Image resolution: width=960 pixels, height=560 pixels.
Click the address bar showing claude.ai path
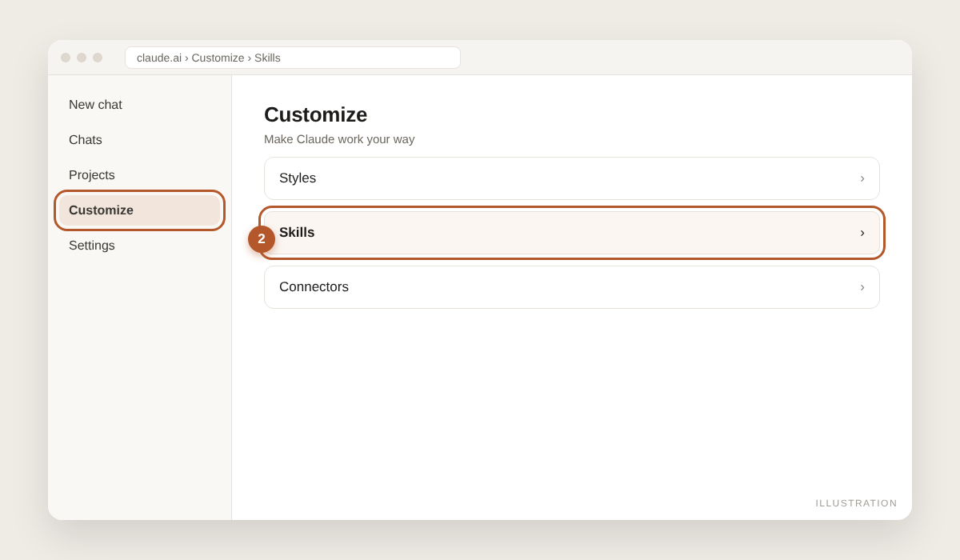293,58
